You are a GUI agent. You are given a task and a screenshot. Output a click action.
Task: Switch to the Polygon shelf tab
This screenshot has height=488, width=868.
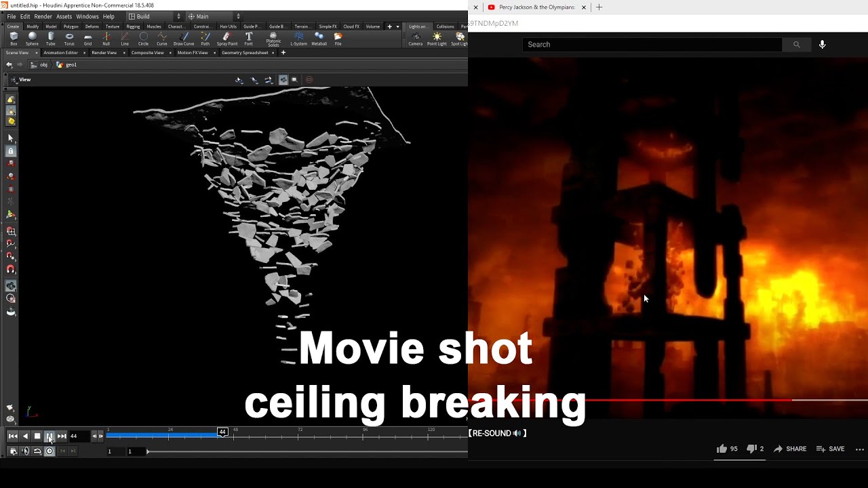(71, 26)
